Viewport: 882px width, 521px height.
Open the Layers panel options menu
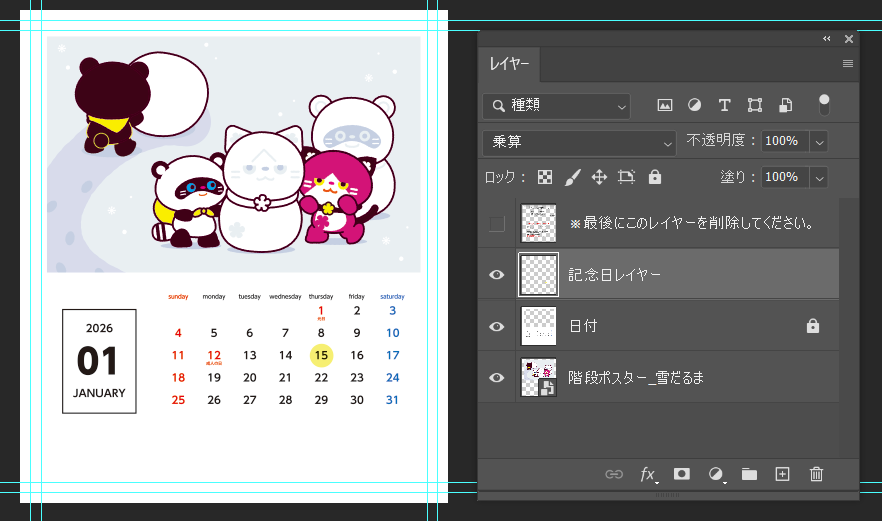point(848,64)
